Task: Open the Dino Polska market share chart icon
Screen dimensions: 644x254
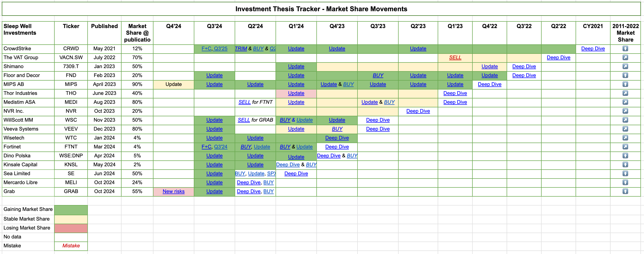Action: click(x=625, y=156)
